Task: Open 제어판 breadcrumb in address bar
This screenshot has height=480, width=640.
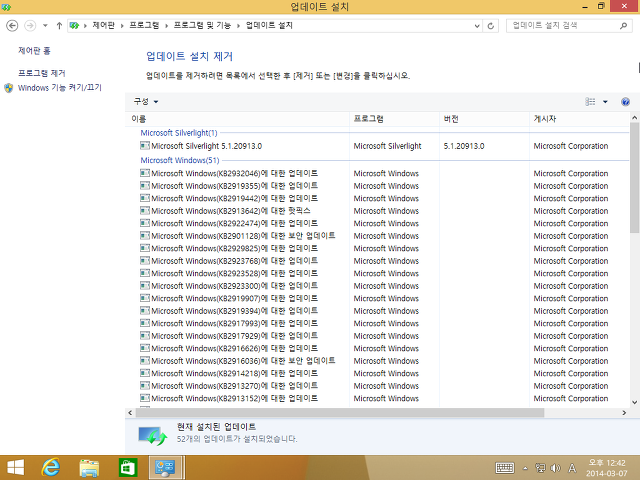Action: [103, 25]
